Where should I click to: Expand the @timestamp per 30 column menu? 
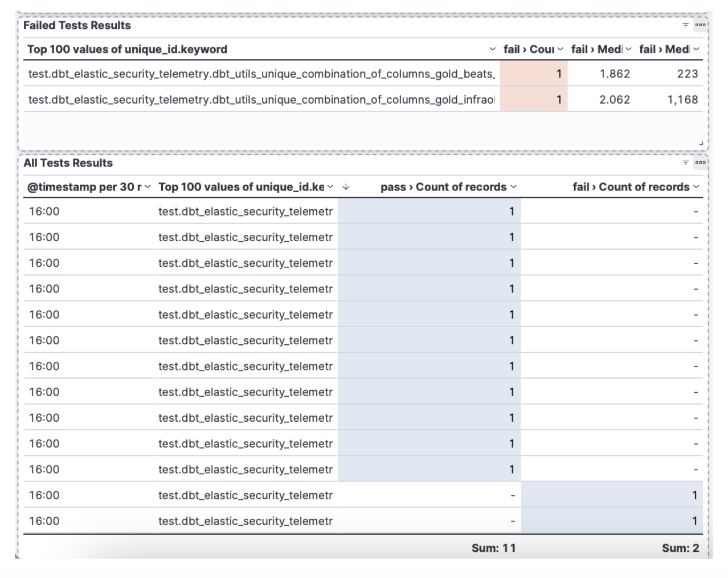[148, 187]
